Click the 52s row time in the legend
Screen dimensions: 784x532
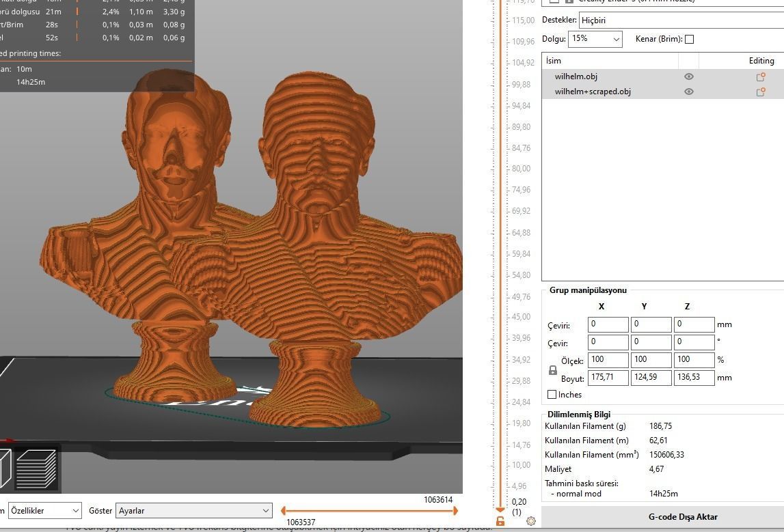(x=52, y=38)
